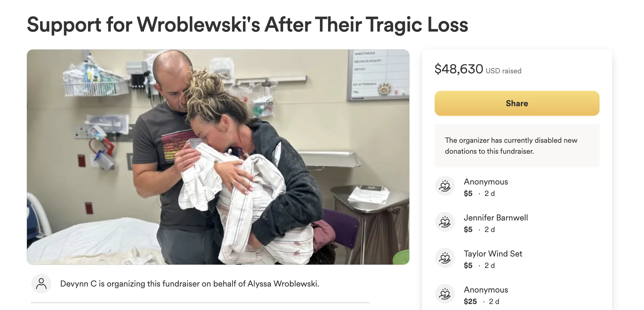Click the disabled donations notice box
This screenshot has width=644, height=310.
point(517,146)
